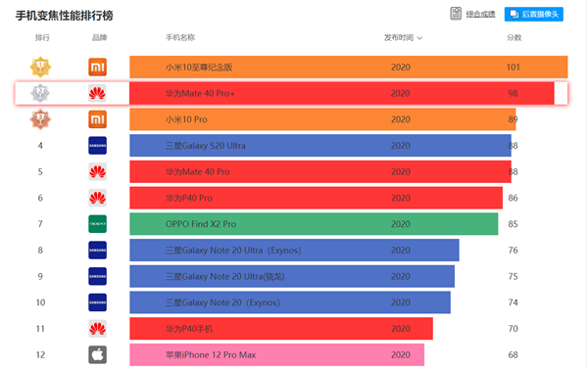Click 2020 release year of OPPO Find X2 Pro
Viewport: 588px width, 368px height.
point(401,224)
